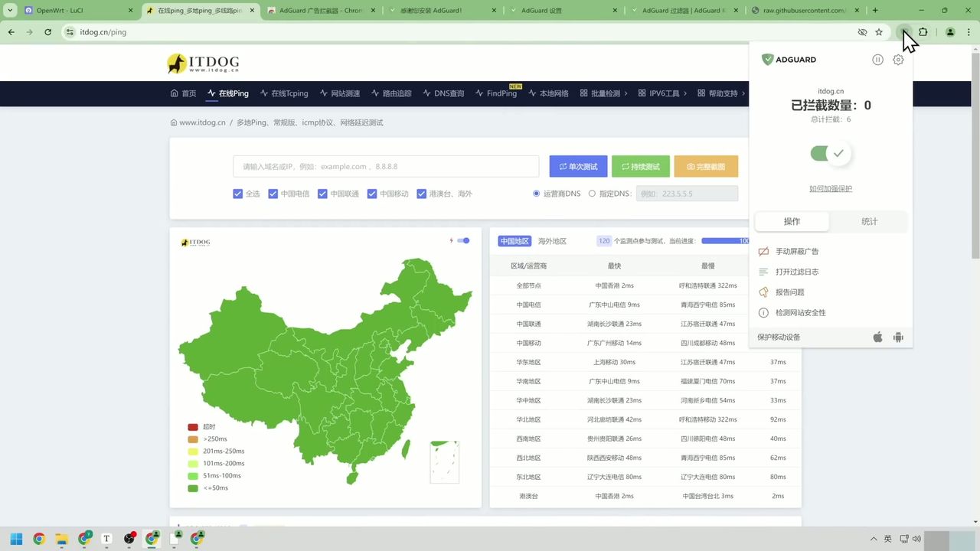Click the 手动屏蔽广告 crossed-ad icon

(763, 251)
